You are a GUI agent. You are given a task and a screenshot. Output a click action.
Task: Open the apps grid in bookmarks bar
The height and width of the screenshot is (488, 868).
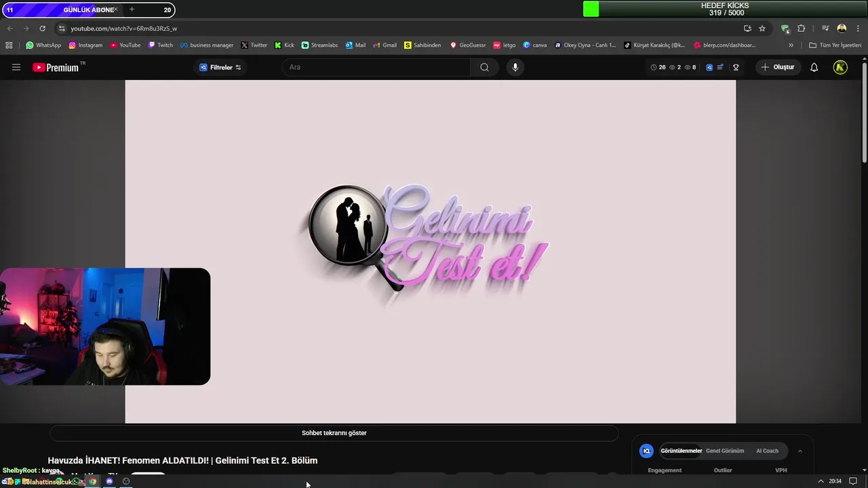(x=9, y=45)
